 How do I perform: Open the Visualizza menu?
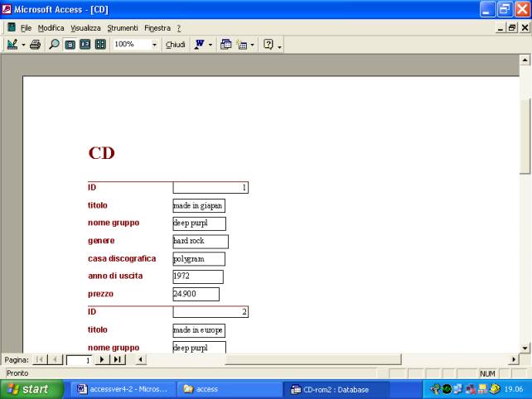[85, 28]
